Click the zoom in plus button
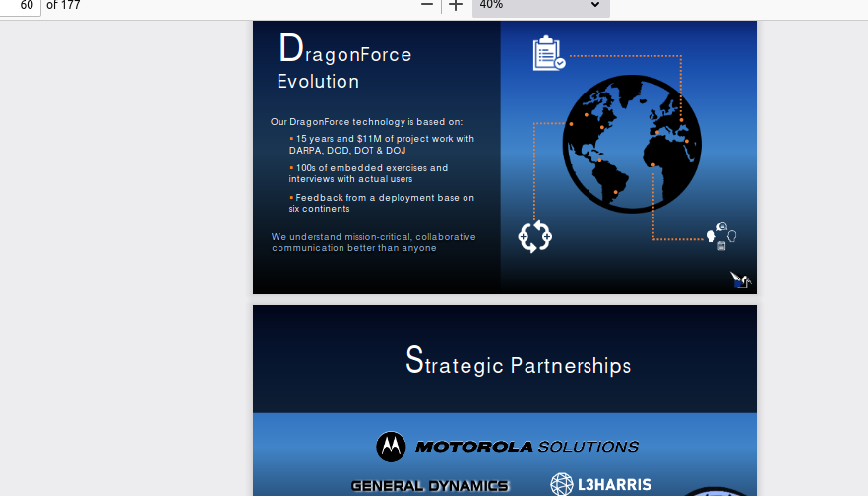 (456, 6)
